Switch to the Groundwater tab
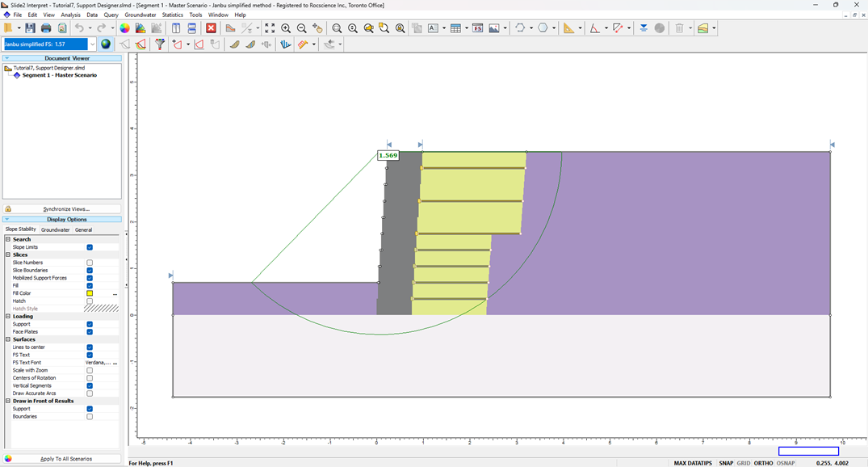868x467 pixels. click(x=56, y=229)
